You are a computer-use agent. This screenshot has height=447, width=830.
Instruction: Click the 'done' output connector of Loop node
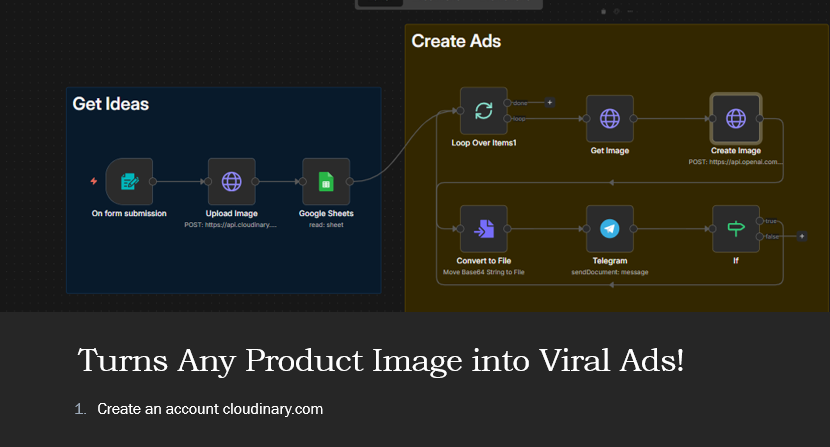pyautogui.click(x=508, y=103)
